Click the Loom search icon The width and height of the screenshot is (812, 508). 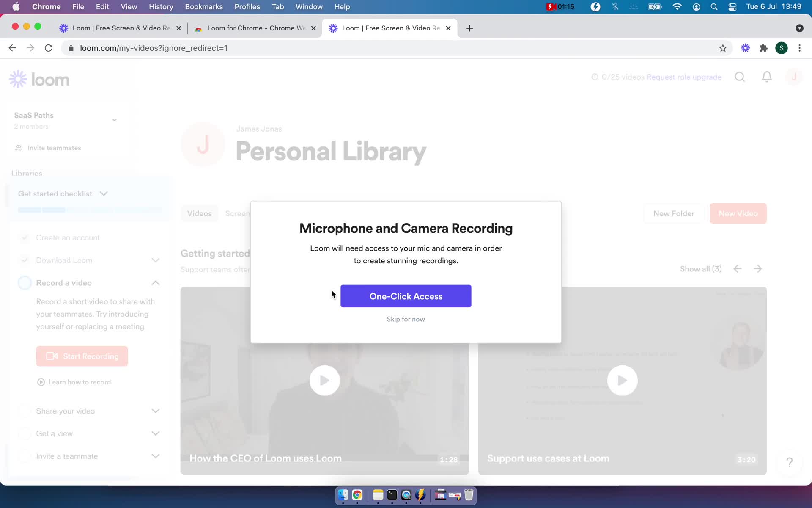point(740,77)
